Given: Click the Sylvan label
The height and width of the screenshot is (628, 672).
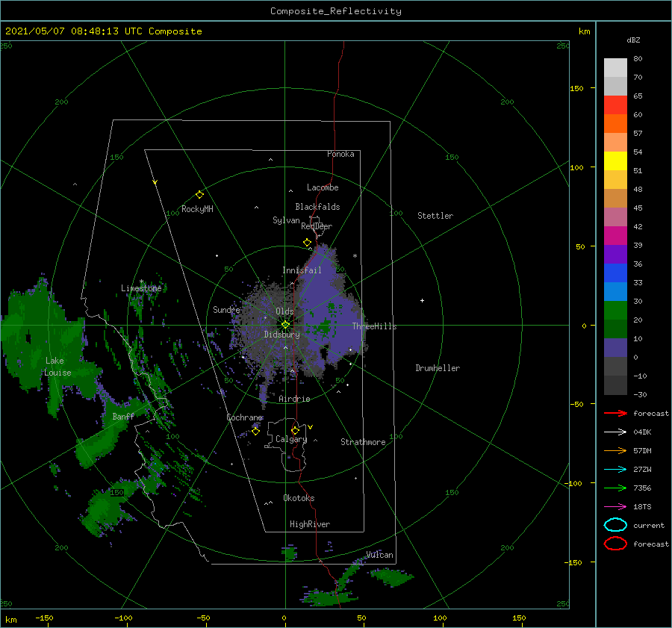Looking at the screenshot, I should [286, 220].
